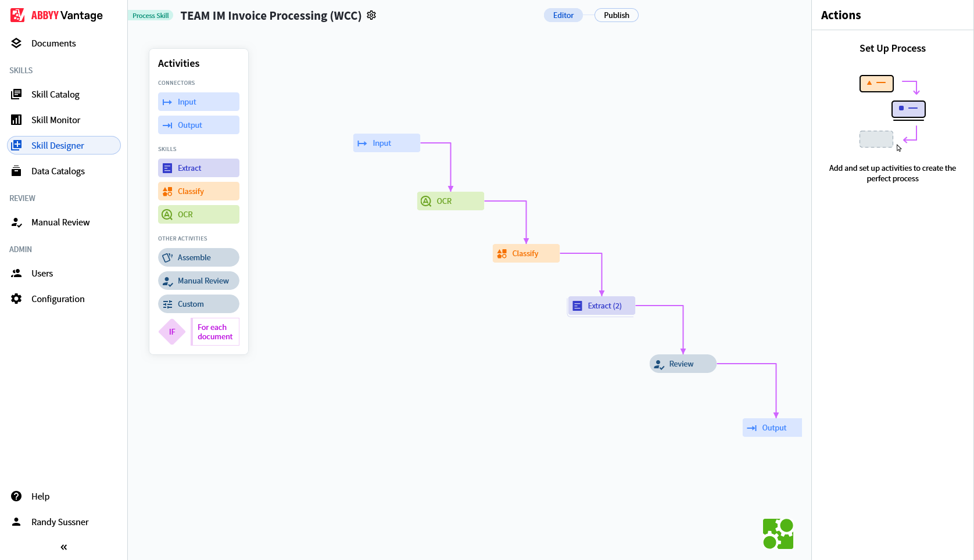Screen dimensions: 974x560
Task: Click Help at the bottom of the sidebar
Action: coord(39,496)
